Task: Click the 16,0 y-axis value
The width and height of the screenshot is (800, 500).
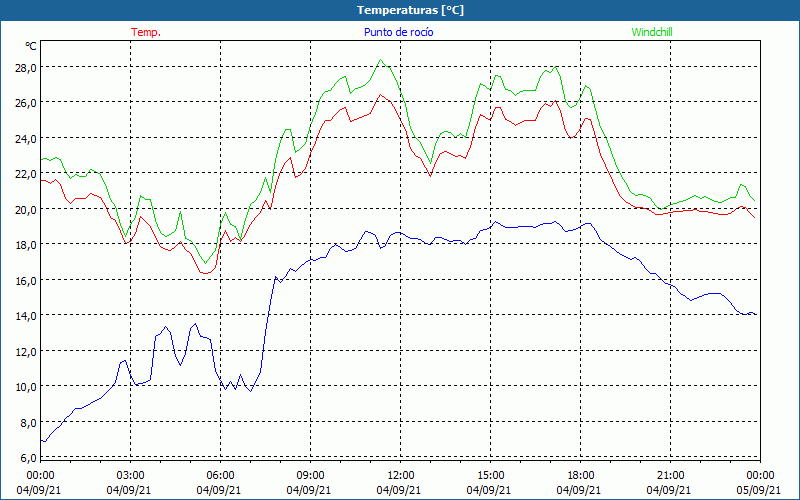Action: 26,280
